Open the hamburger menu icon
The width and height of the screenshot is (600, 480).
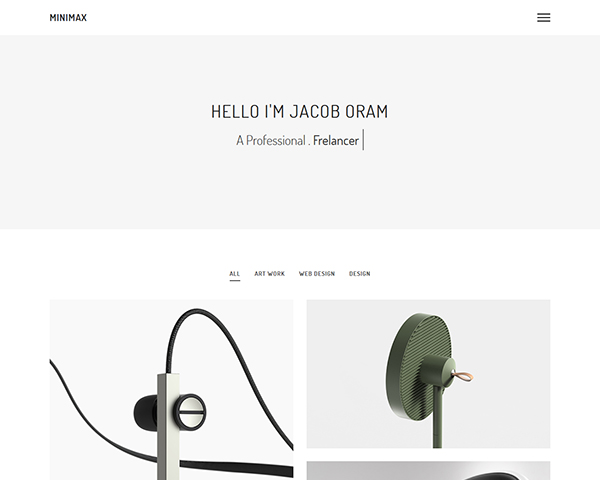click(543, 18)
